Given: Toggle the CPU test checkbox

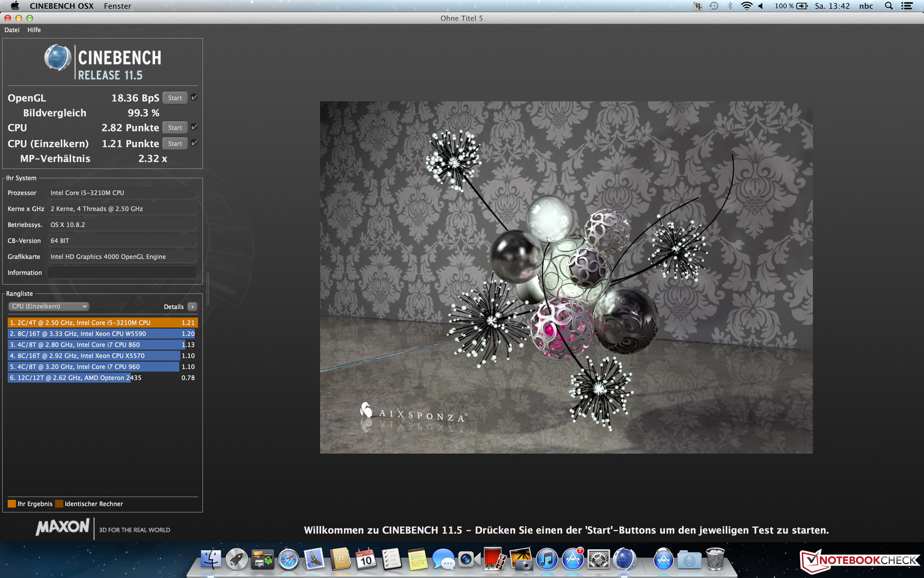Looking at the screenshot, I should [194, 127].
